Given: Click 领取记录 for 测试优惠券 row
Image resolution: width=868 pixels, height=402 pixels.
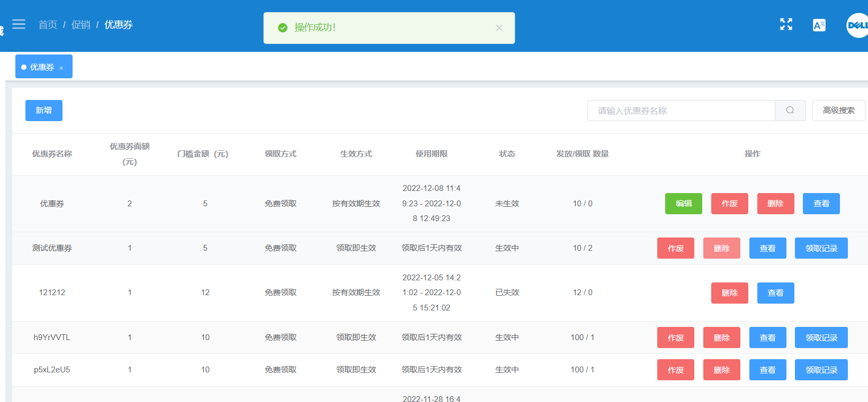Looking at the screenshot, I should (x=821, y=248).
